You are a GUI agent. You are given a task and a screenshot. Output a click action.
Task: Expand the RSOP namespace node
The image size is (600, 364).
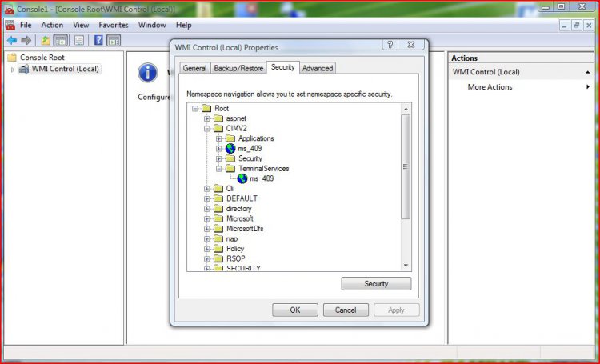[207, 258]
